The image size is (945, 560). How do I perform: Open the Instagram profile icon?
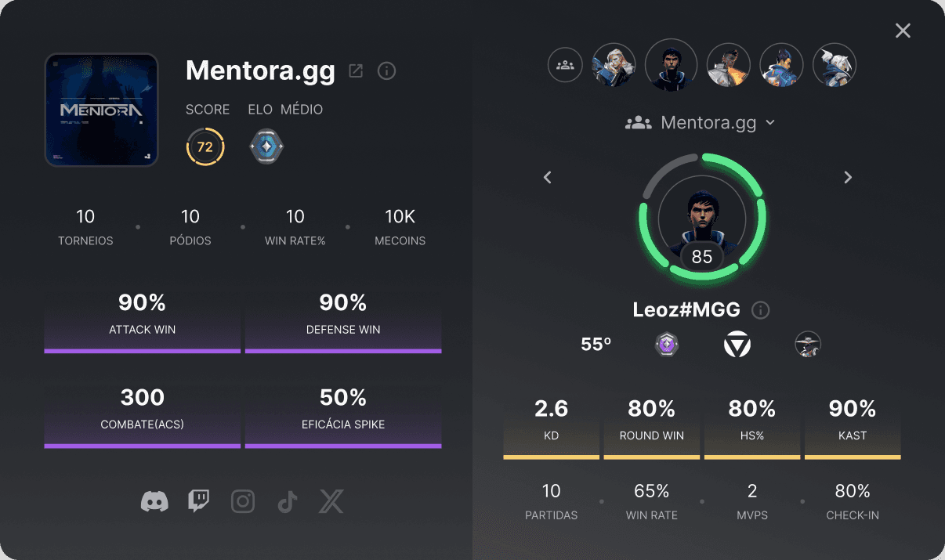tap(243, 501)
